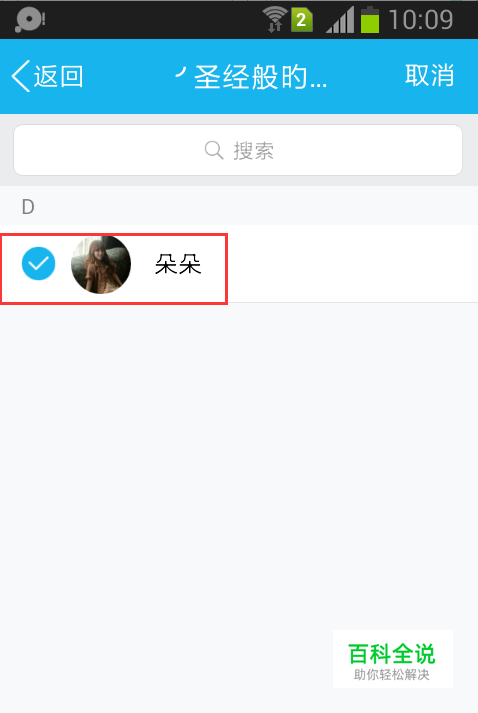Tap the blank list area below contacts
This screenshot has width=478, height=713.
pyautogui.click(x=239, y=464)
